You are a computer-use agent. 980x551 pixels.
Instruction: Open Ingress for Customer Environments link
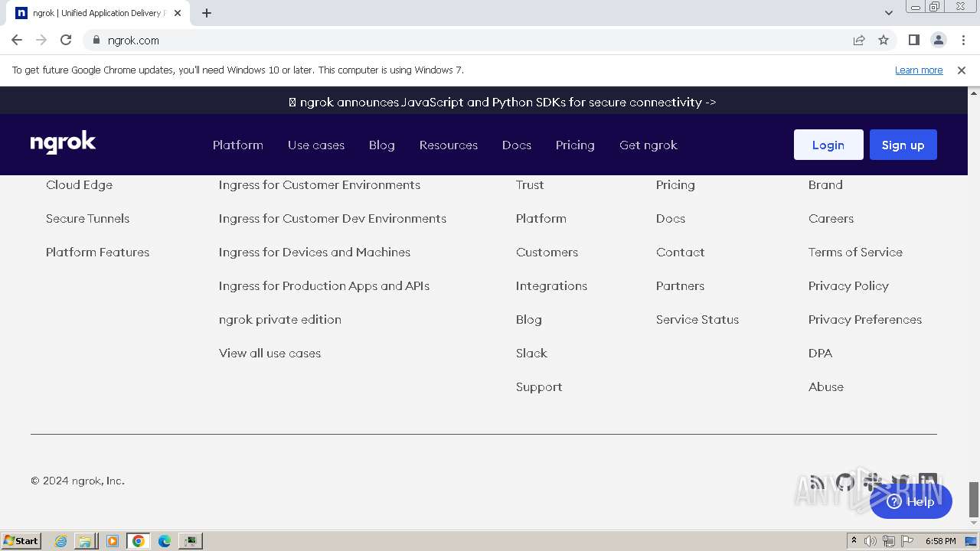319,184
